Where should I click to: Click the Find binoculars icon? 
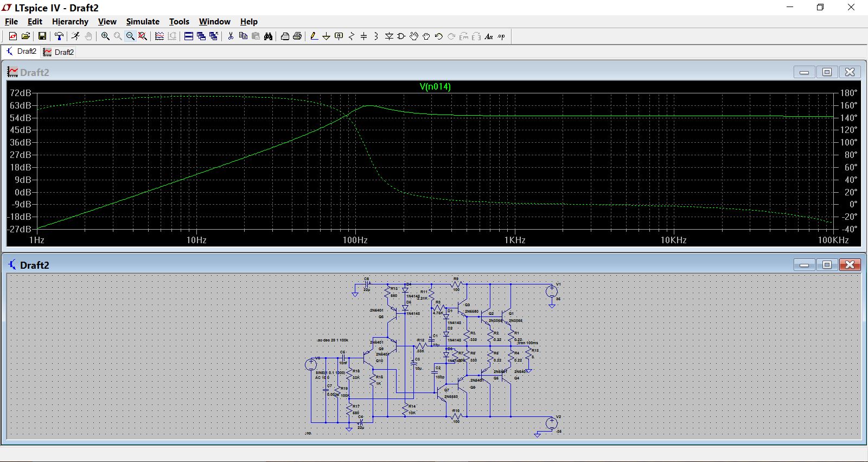[268, 36]
